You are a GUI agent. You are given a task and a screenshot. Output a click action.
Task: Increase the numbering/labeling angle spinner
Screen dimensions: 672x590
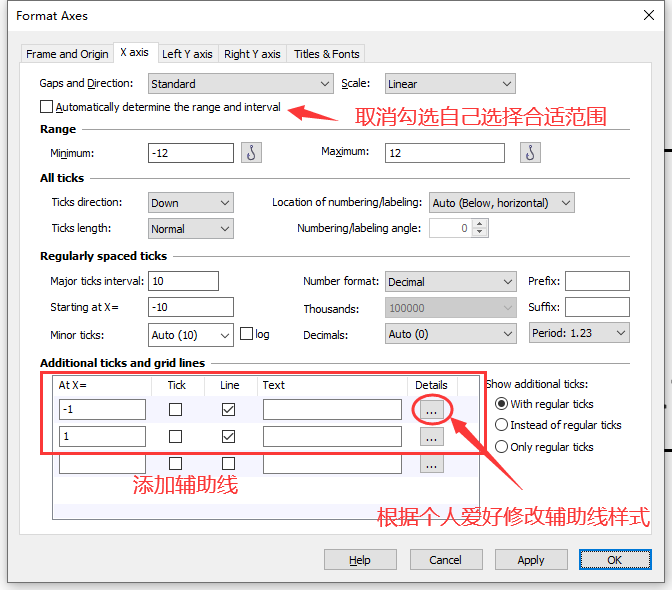pyautogui.click(x=481, y=224)
